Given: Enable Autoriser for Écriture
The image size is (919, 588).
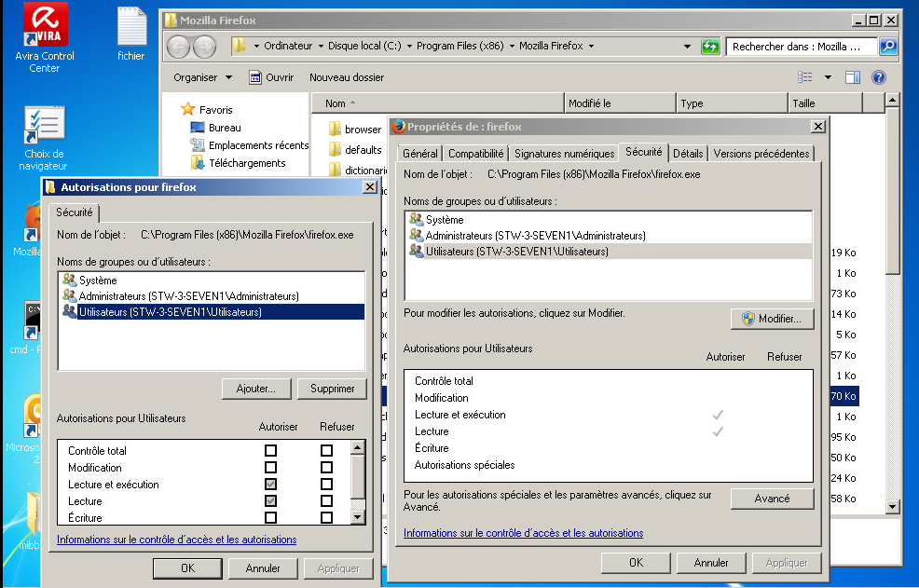Looking at the screenshot, I should pyautogui.click(x=271, y=517).
